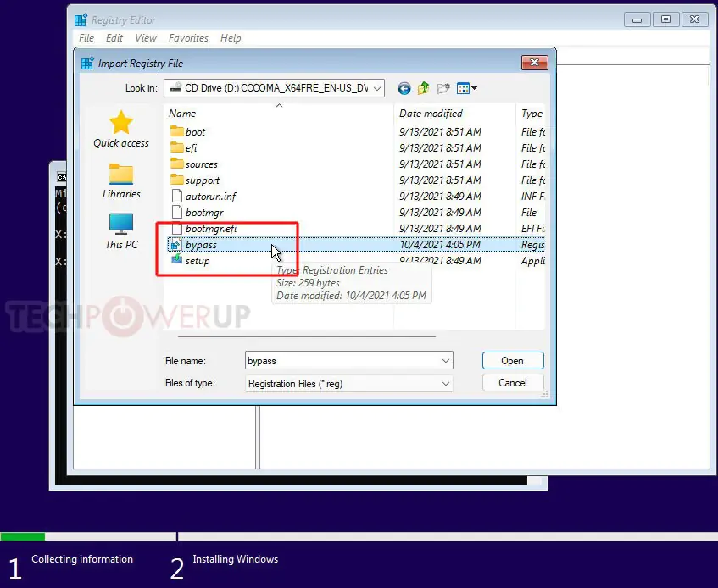Select This PC in the places bar
The image size is (718, 588).
[121, 231]
